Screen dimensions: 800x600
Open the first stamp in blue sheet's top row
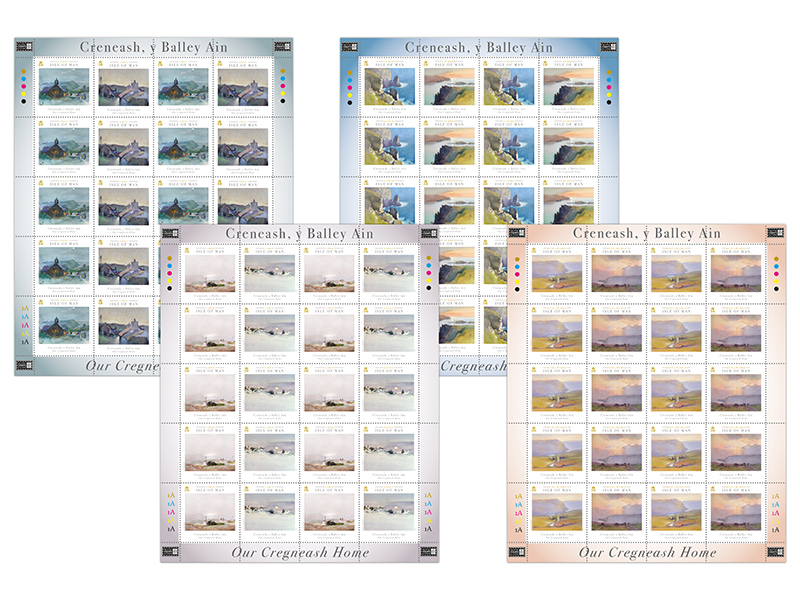click(389, 87)
